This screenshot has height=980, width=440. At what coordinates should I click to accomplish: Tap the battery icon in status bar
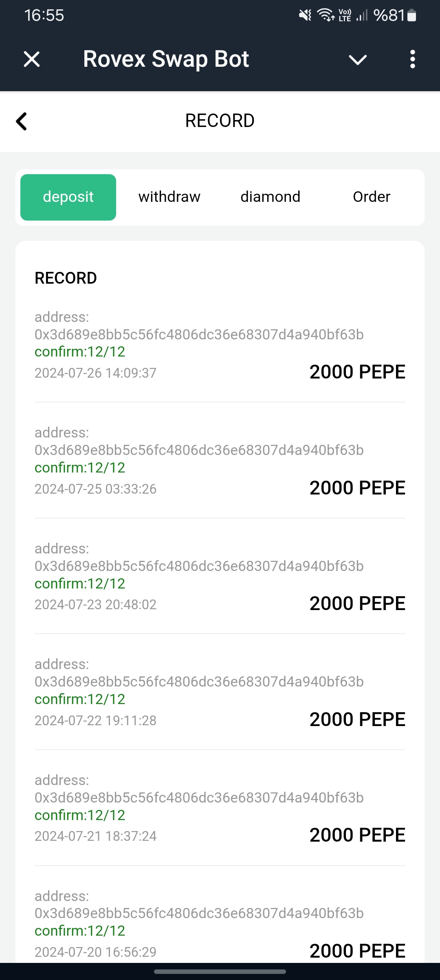pos(411,15)
